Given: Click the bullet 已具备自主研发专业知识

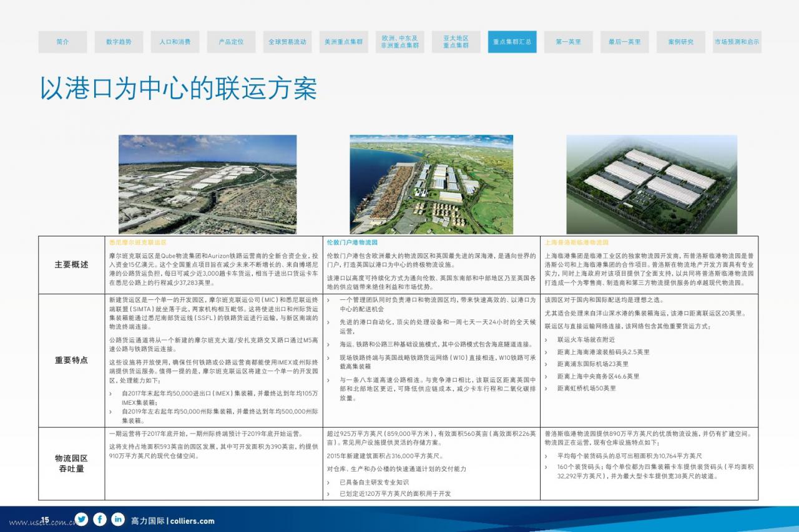Looking at the screenshot, I should [x=374, y=482].
